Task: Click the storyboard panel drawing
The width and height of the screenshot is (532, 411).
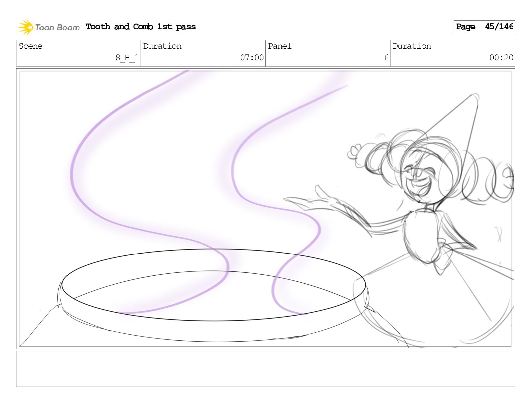Action: (x=265, y=209)
